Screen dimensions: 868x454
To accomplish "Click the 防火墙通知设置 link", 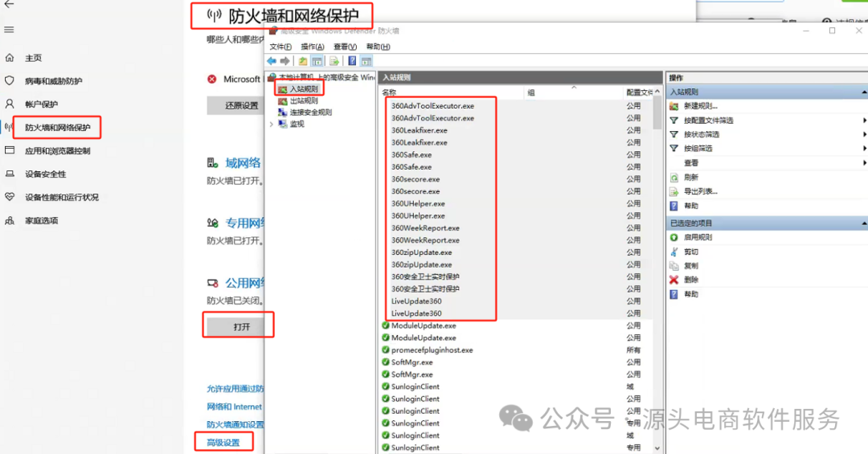I will [235, 424].
